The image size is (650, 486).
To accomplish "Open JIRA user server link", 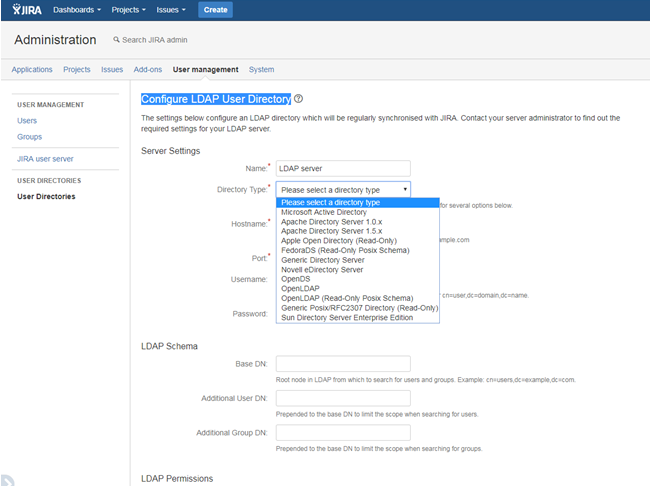I will [45, 159].
